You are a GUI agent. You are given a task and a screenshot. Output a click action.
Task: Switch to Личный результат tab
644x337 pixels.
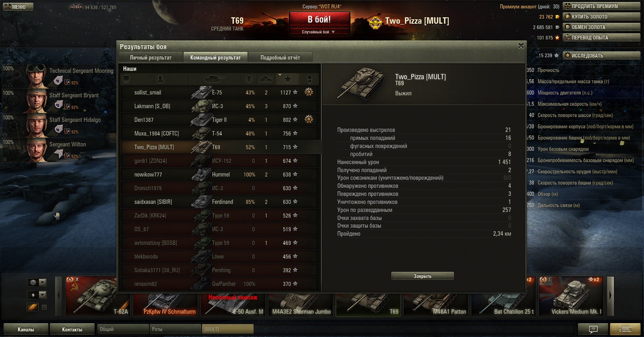click(x=151, y=58)
